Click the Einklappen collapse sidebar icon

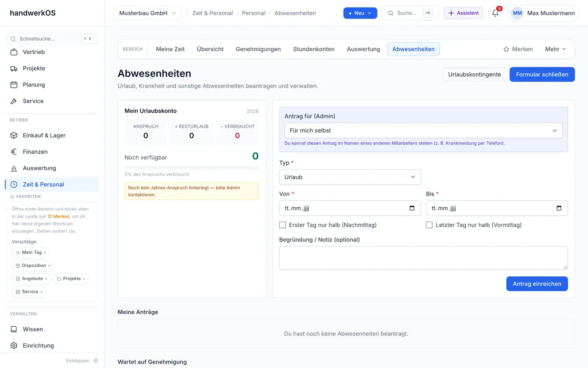click(x=96, y=361)
